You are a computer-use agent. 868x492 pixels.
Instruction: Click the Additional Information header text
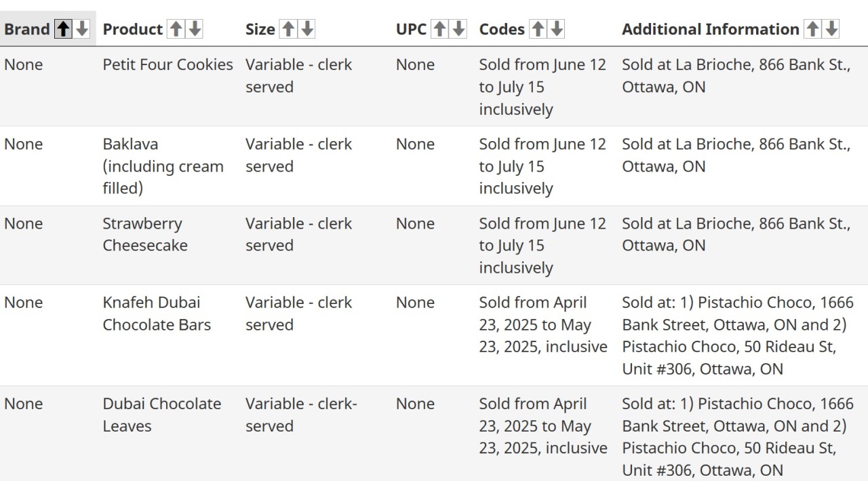711,29
